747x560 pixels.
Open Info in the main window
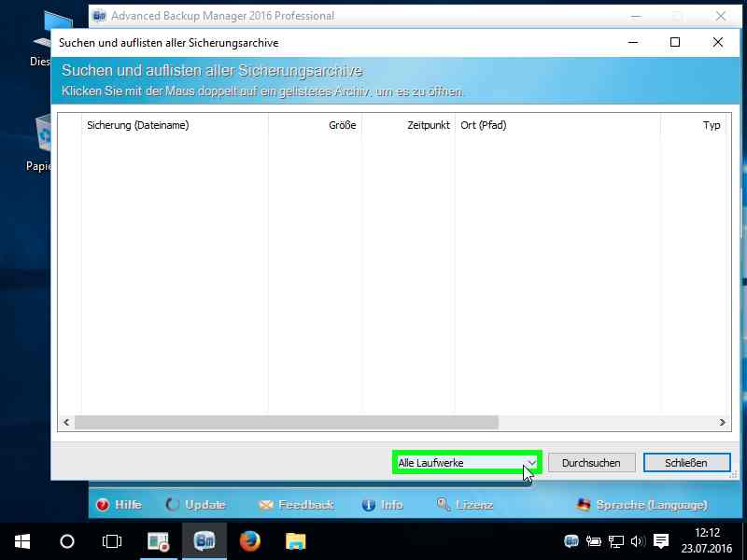coord(382,505)
